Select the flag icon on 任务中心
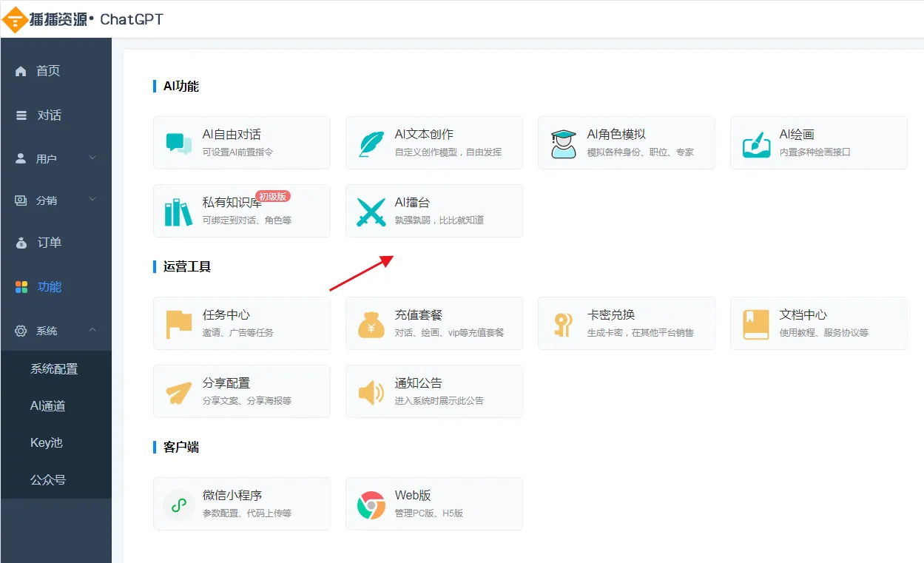This screenshot has height=563, width=924. [178, 323]
